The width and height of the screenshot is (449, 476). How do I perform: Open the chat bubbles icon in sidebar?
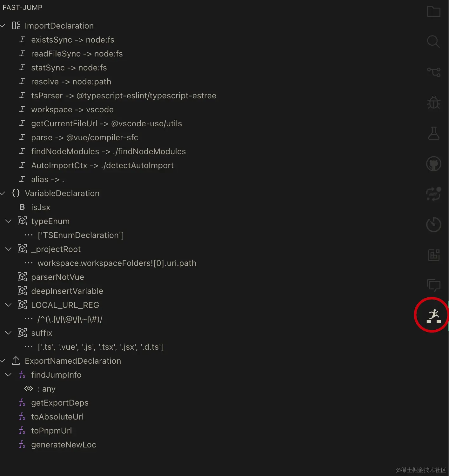click(433, 285)
